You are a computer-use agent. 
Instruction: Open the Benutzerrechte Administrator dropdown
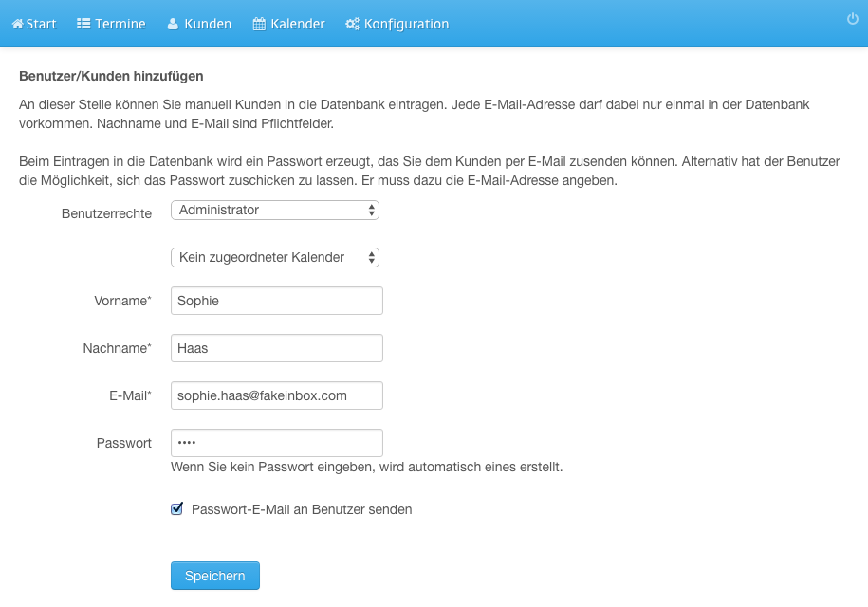click(275, 211)
